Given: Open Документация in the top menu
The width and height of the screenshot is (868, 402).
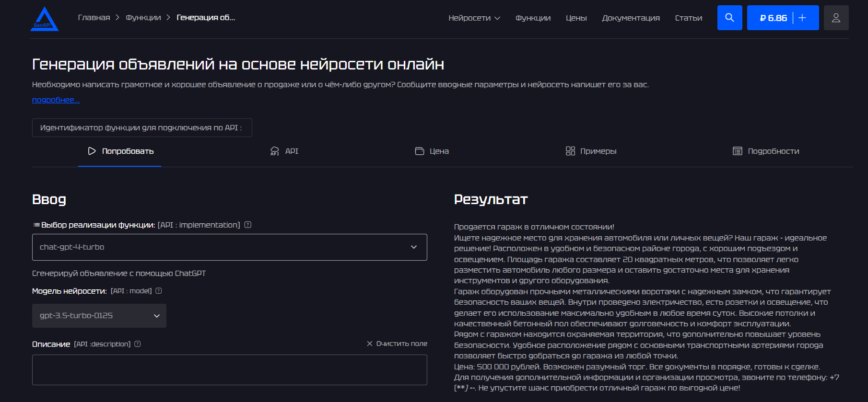Looking at the screenshot, I should tap(631, 18).
